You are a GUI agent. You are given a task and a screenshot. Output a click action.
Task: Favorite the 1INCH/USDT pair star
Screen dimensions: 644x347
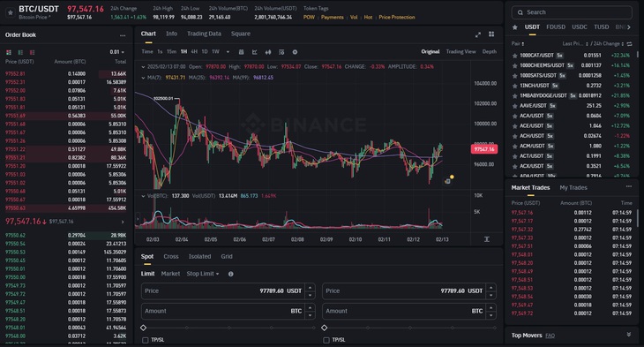click(x=514, y=86)
